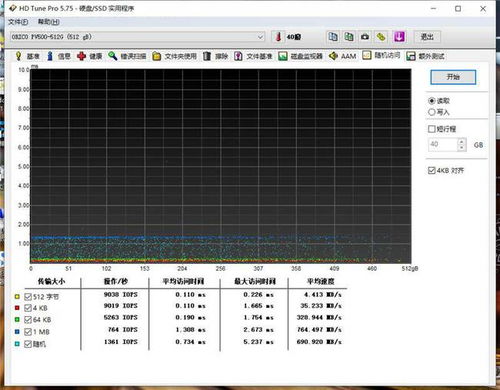Select the 随机访问 random access tab

pyautogui.click(x=381, y=55)
